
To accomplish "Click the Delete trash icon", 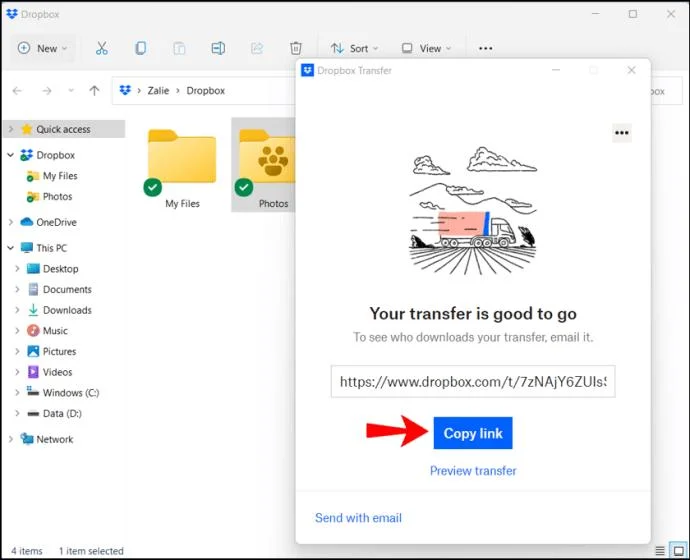I will [296, 48].
